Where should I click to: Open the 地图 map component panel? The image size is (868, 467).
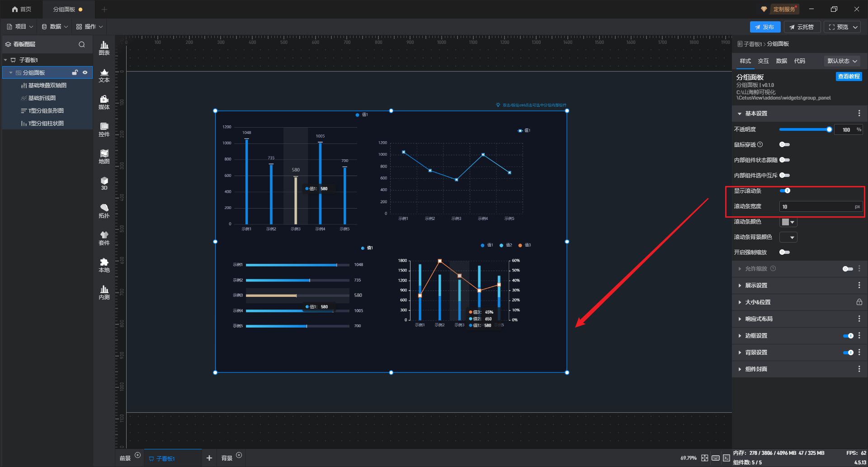[104, 157]
